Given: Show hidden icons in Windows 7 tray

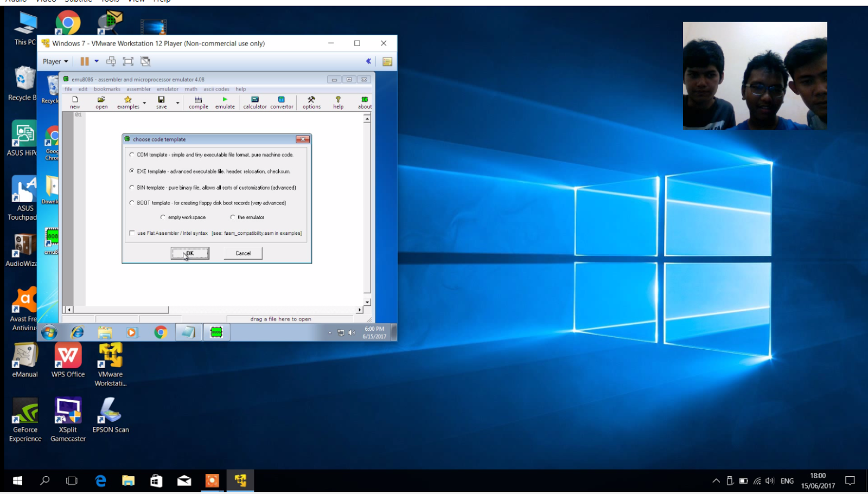Looking at the screenshot, I should point(330,332).
